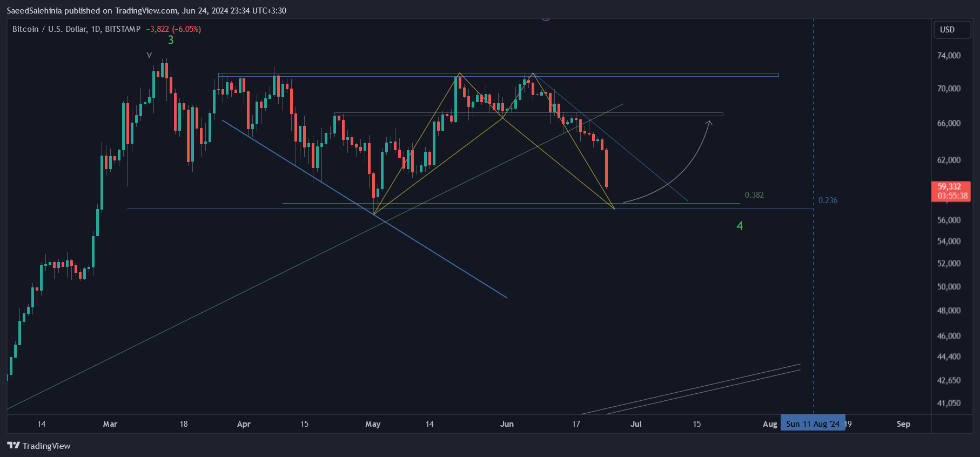Click the 74,000 price axis label
The image size is (980, 457).
coord(949,56)
